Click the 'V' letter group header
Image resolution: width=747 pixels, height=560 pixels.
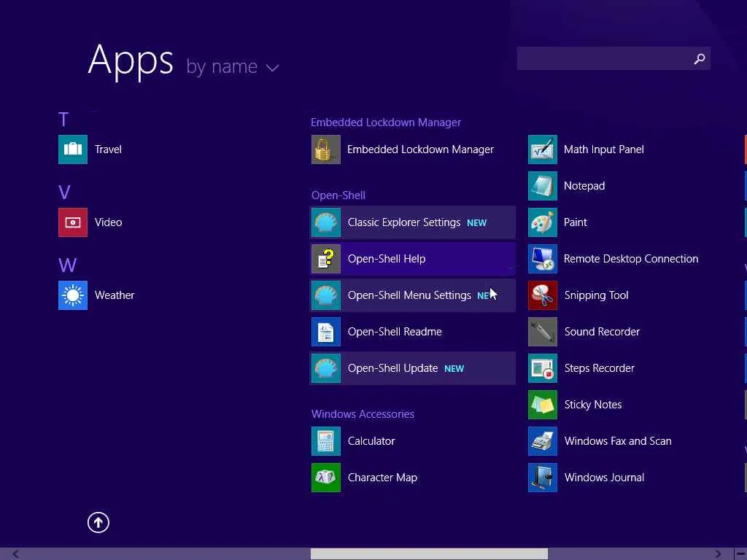point(64,192)
